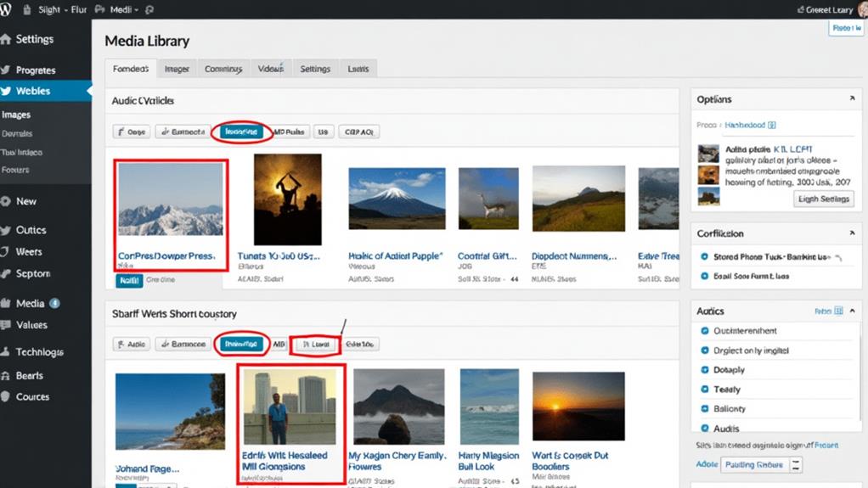Screen dimensions: 868x488
Task: Select the Stored Phone Tuck radio option
Action: coord(705,256)
